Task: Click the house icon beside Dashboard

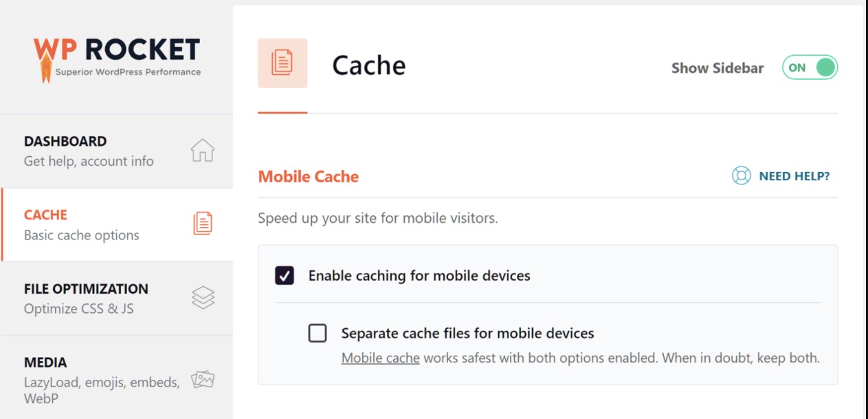Action: 203,150
